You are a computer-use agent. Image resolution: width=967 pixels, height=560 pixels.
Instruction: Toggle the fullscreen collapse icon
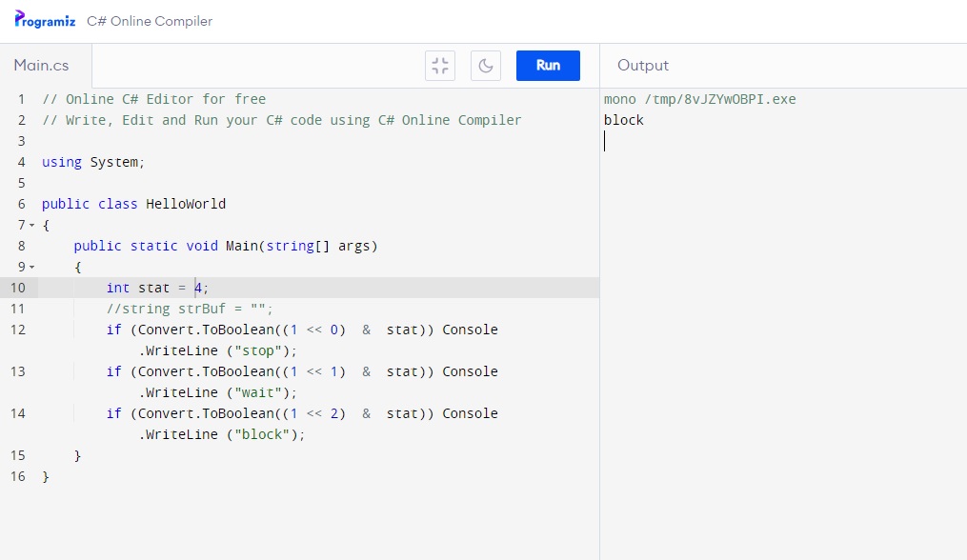point(440,66)
